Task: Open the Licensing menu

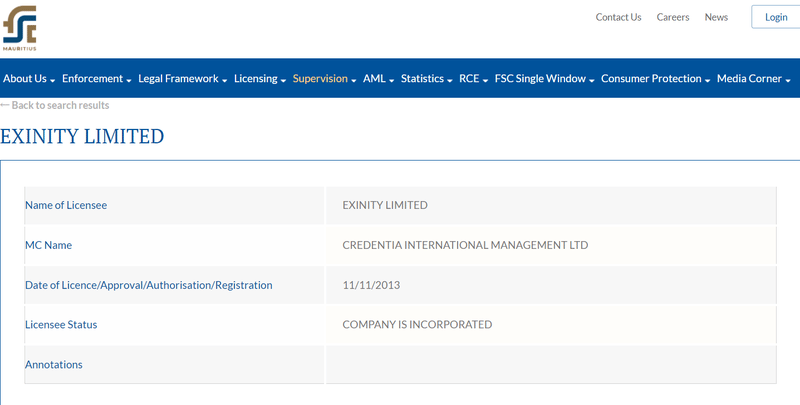Action: 260,79
